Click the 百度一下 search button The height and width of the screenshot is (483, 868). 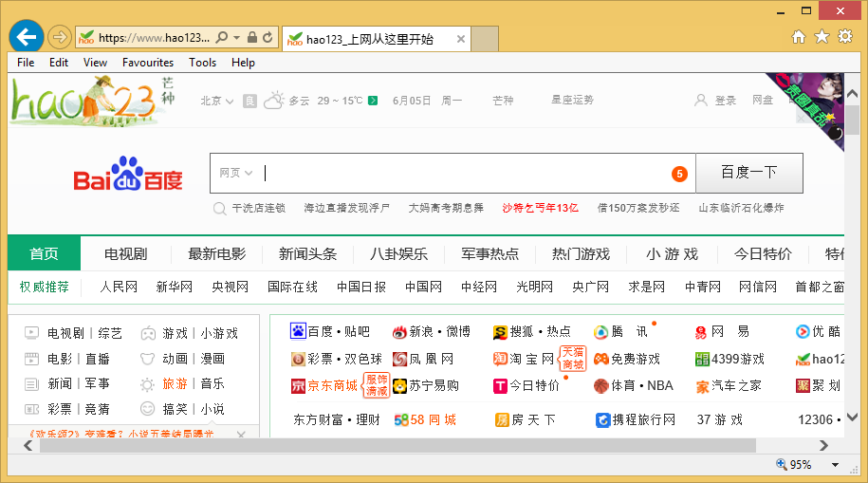[749, 173]
